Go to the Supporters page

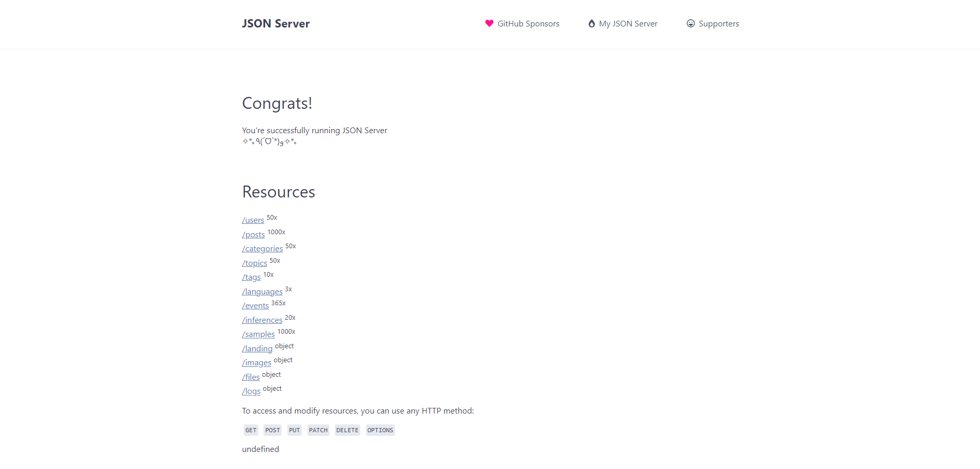pyautogui.click(x=713, y=23)
